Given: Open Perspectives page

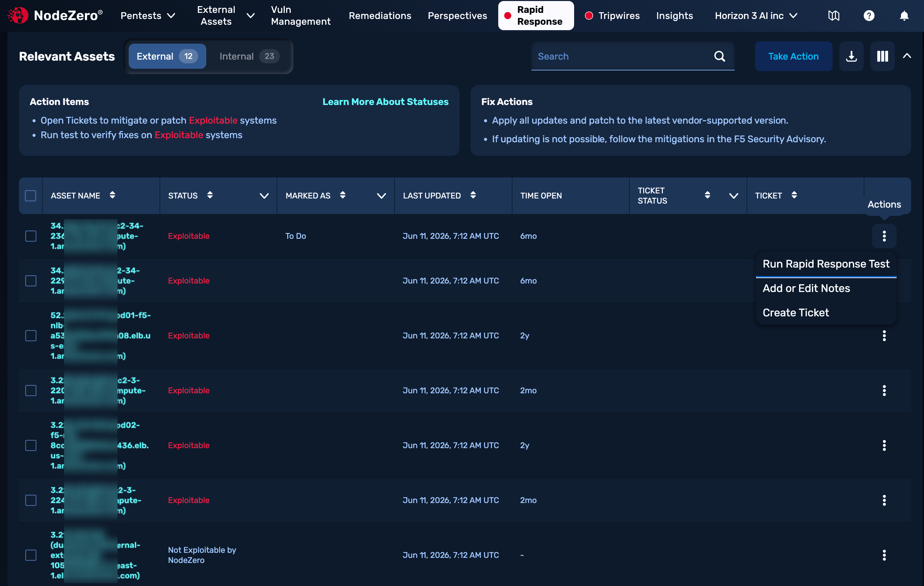Looking at the screenshot, I should (x=457, y=16).
